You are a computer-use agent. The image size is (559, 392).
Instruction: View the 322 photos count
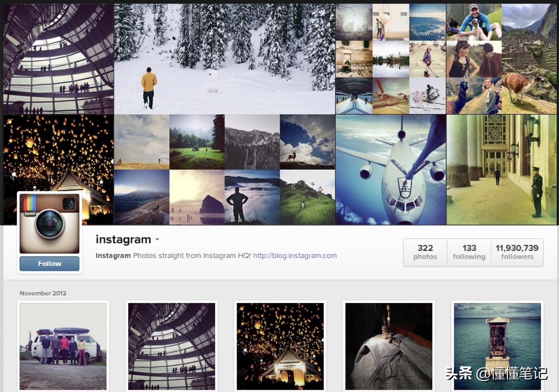tap(425, 252)
